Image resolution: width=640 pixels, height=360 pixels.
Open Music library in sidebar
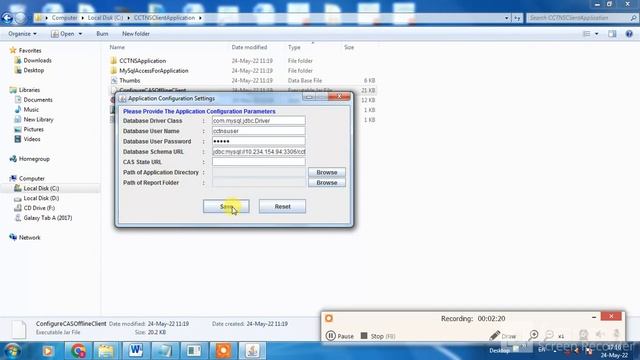(31, 109)
